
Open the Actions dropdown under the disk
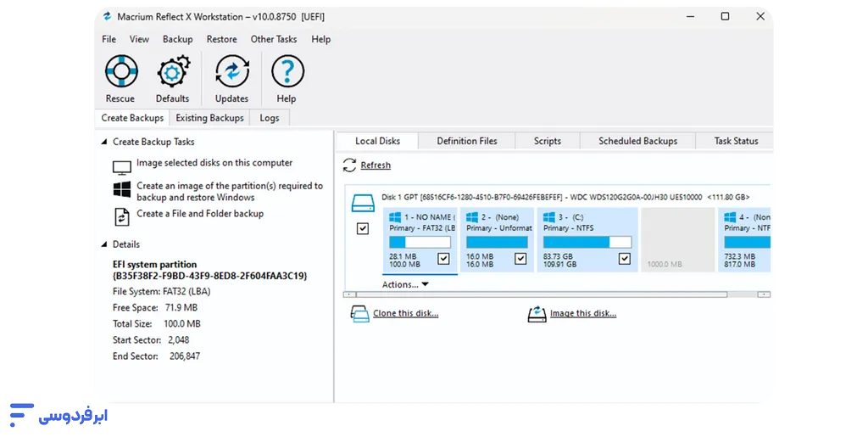(x=405, y=285)
